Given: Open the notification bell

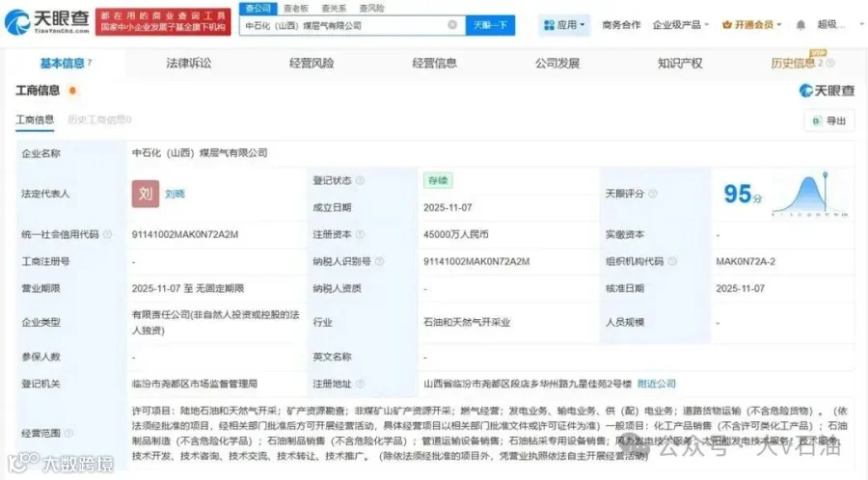Looking at the screenshot, I should pyautogui.click(x=800, y=25).
